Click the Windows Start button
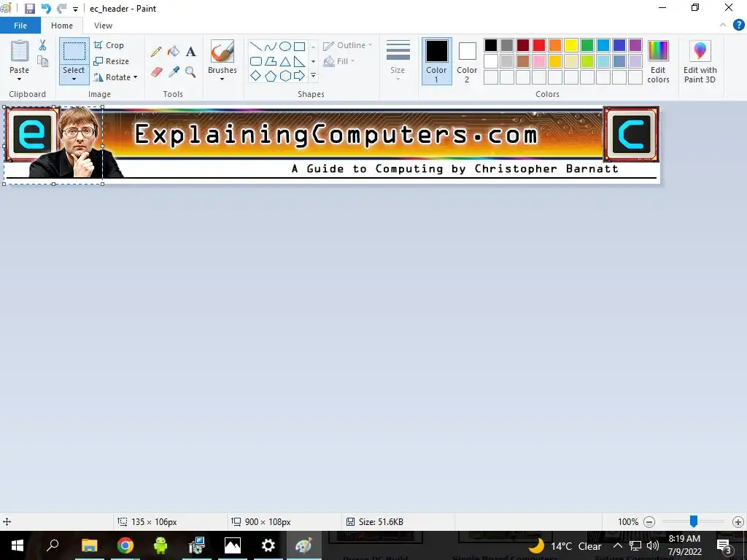747x560 pixels. click(x=18, y=545)
